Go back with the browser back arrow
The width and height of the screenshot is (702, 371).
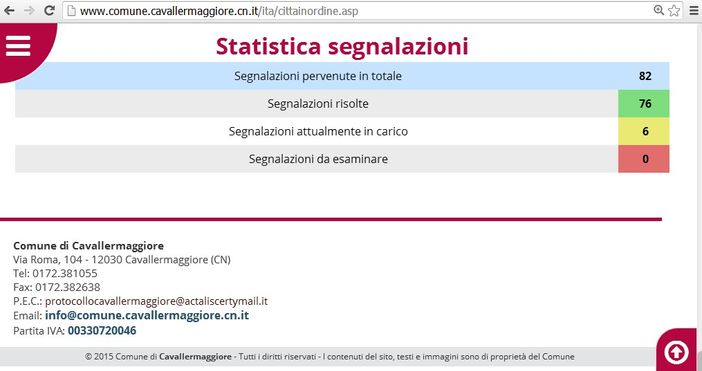(9, 11)
